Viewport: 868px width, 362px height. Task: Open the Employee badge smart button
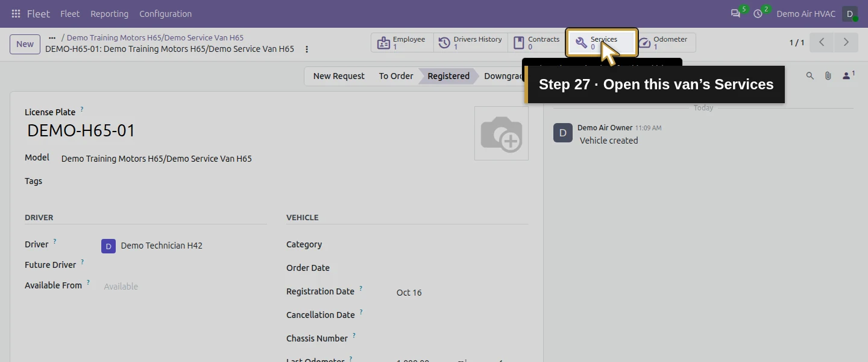tap(402, 43)
